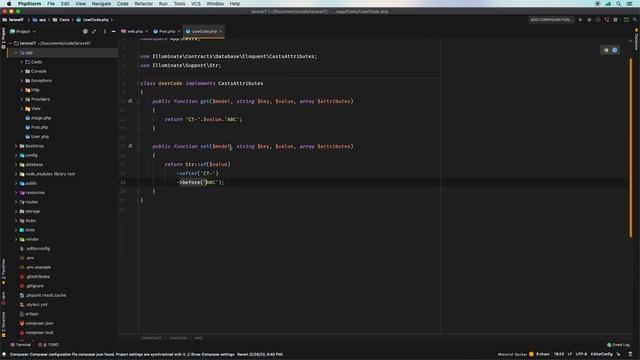Expand the Exceptions folder

(22, 81)
